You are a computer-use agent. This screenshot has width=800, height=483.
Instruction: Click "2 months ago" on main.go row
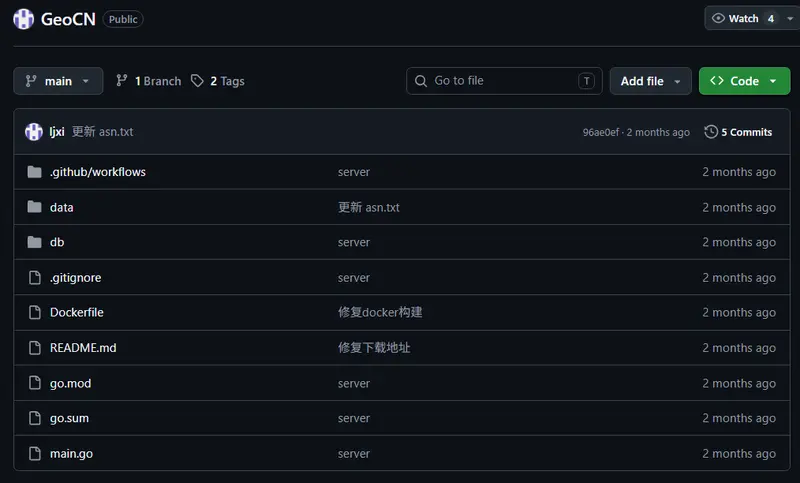coord(739,454)
